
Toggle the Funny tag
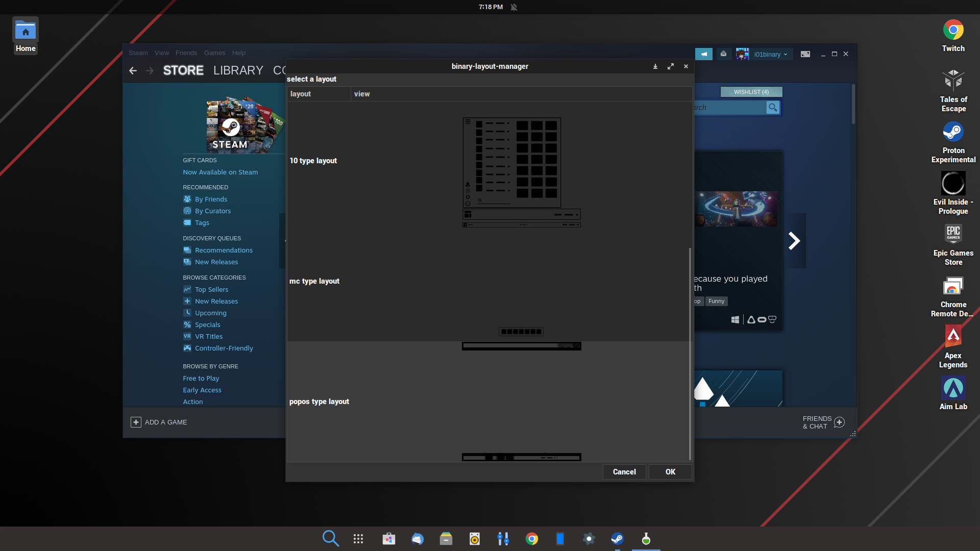[716, 301]
